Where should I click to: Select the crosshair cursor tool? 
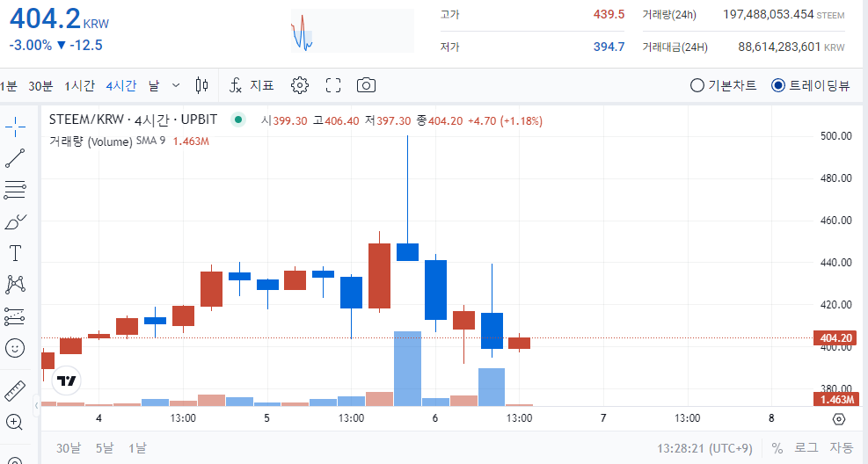(15, 127)
